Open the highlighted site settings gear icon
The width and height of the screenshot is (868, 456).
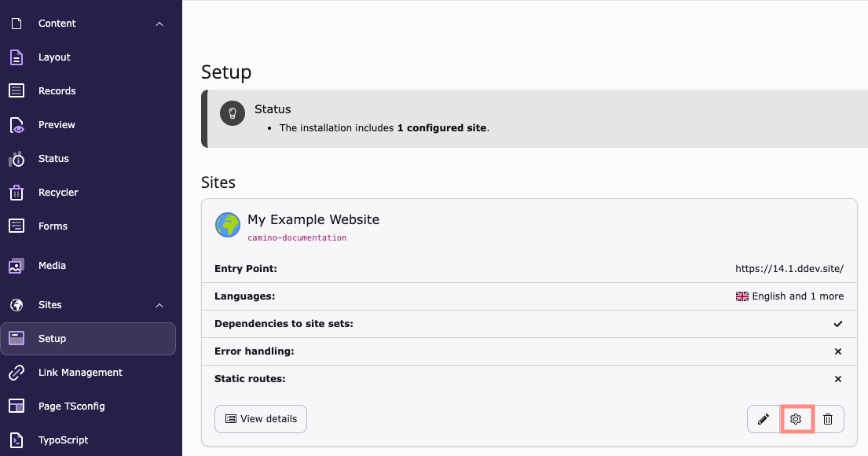pyautogui.click(x=796, y=419)
